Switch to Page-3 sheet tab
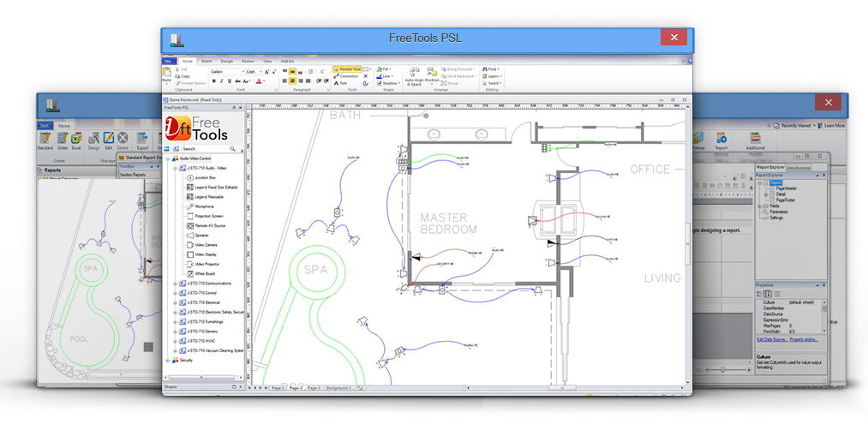Screen dimensions: 868x424 point(314,388)
